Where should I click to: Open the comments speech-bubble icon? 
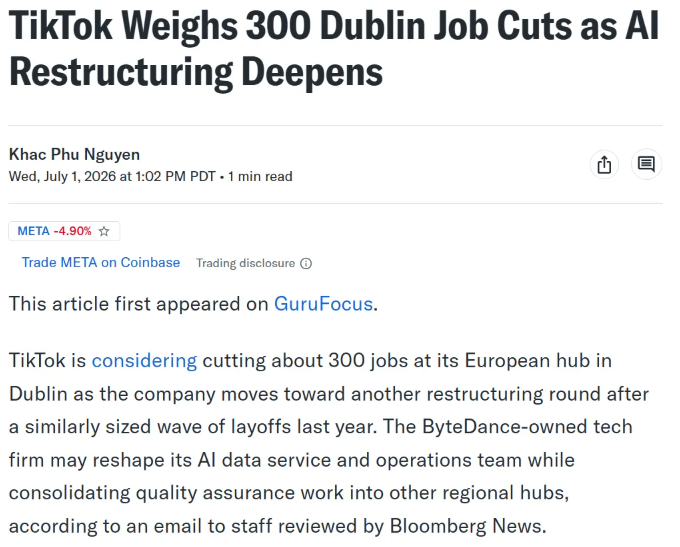point(646,164)
